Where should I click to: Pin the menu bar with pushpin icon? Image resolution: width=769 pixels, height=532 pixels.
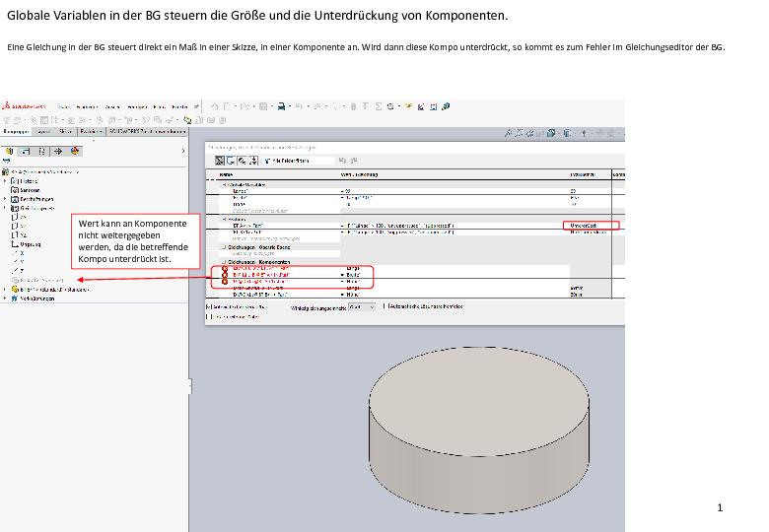click(196, 106)
